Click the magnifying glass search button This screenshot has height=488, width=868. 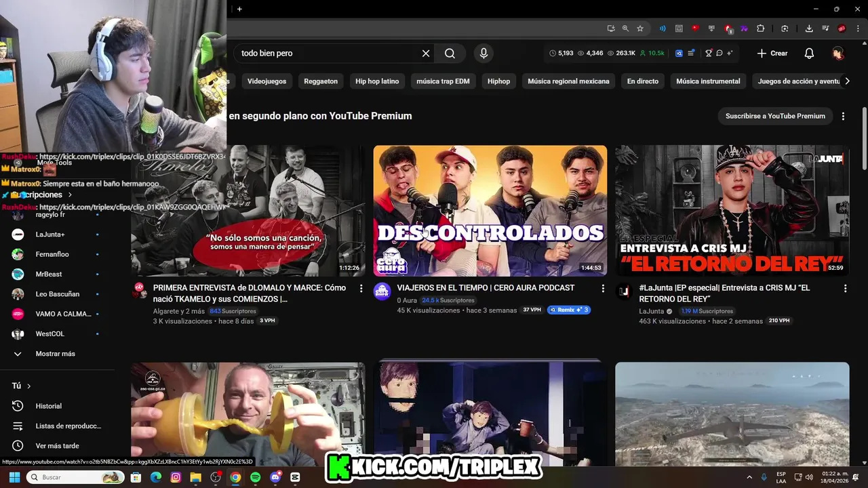pos(450,53)
